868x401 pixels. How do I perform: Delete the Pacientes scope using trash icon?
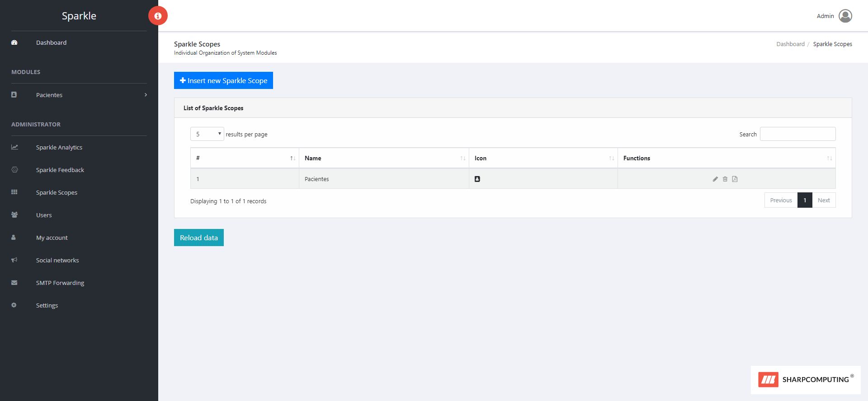725,179
